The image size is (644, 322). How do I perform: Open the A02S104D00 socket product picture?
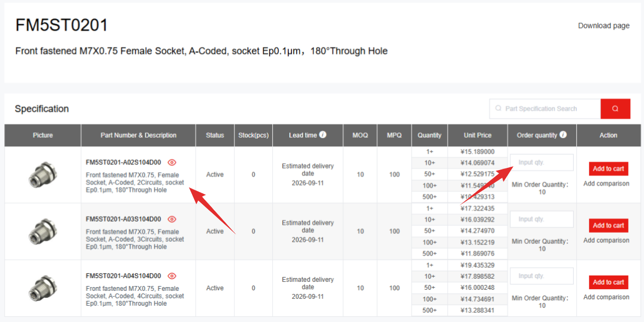(43, 175)
